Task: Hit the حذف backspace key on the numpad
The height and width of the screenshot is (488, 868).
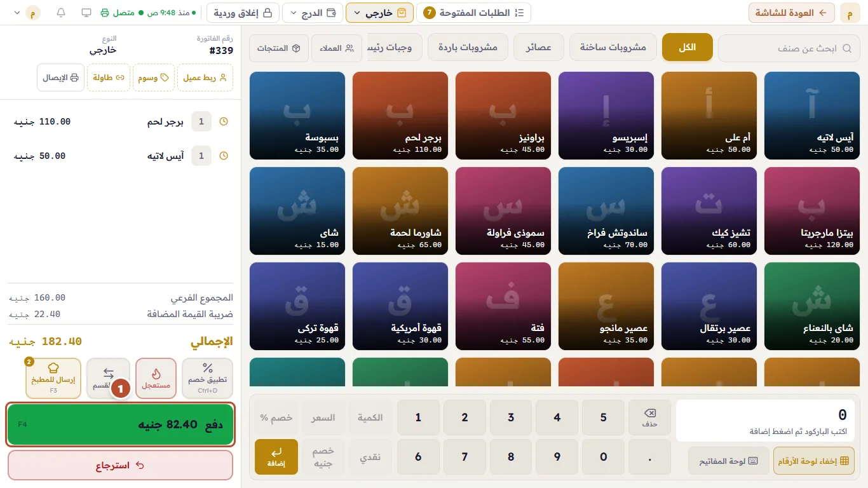Action: coord(649,417)
